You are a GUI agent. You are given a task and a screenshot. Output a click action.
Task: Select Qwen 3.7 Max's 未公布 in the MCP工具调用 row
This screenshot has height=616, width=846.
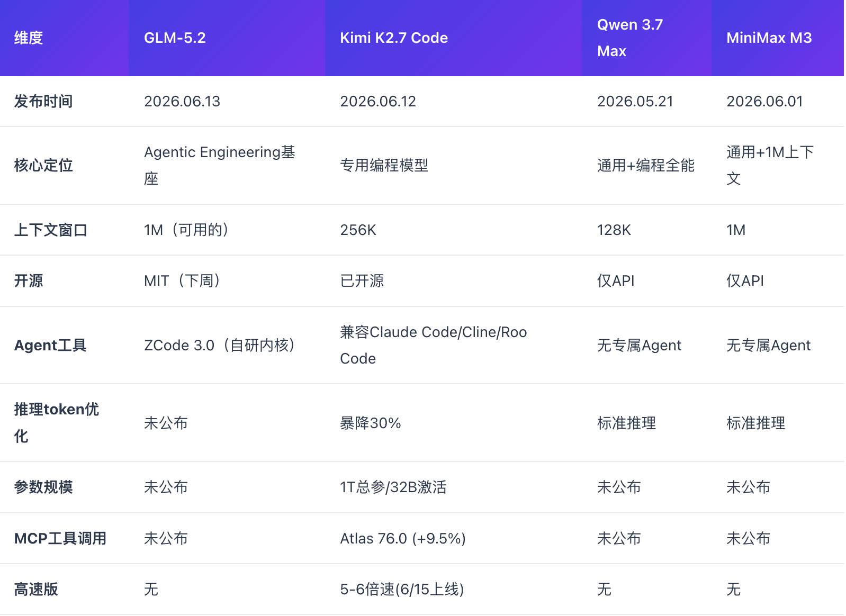(619, 539)
